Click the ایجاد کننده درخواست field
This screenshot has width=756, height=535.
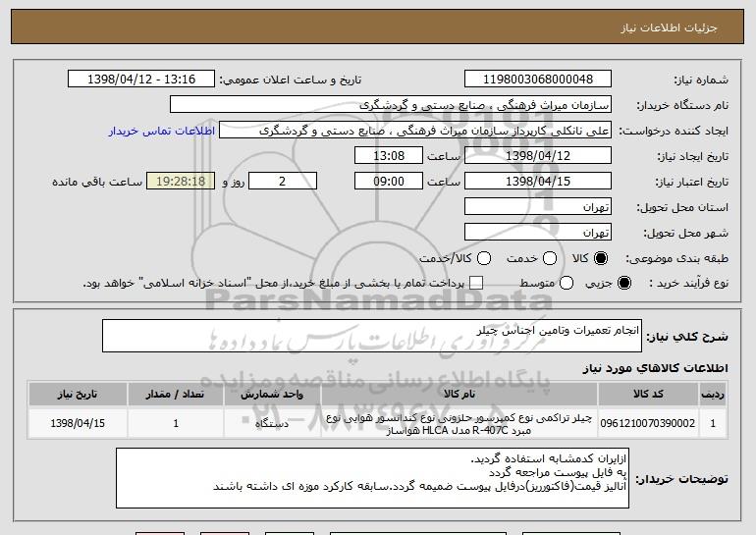(x=415, y=131)
